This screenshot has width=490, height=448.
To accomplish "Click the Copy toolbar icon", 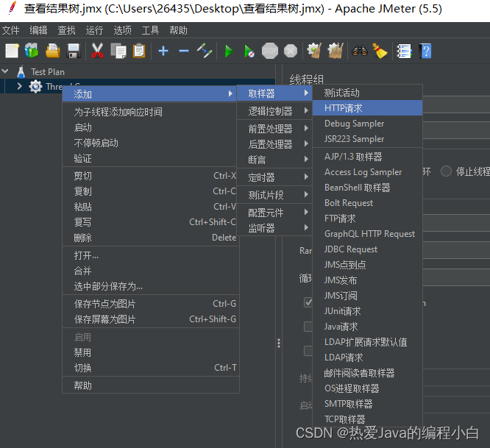I will pyautogui.click(x=118, y=51).
